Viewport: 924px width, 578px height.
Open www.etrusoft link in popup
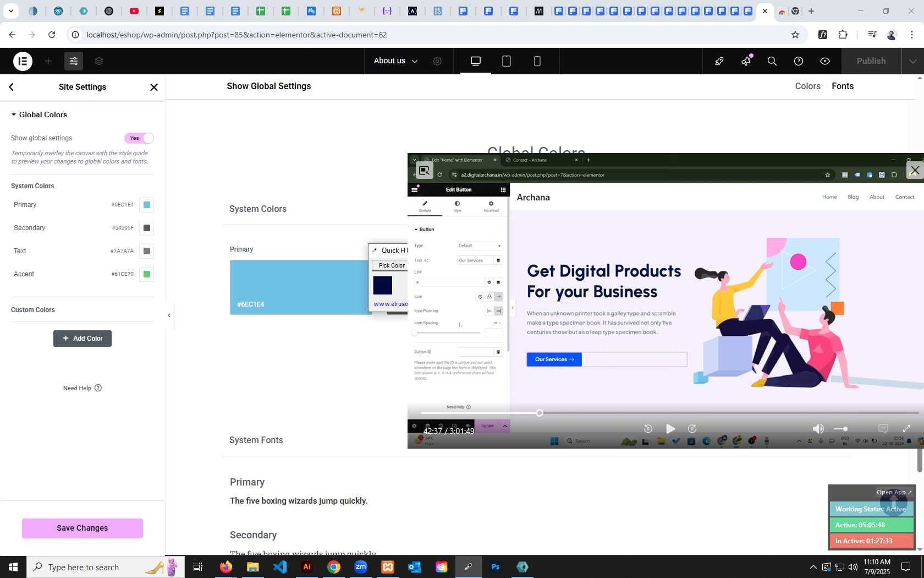point(391,304)
